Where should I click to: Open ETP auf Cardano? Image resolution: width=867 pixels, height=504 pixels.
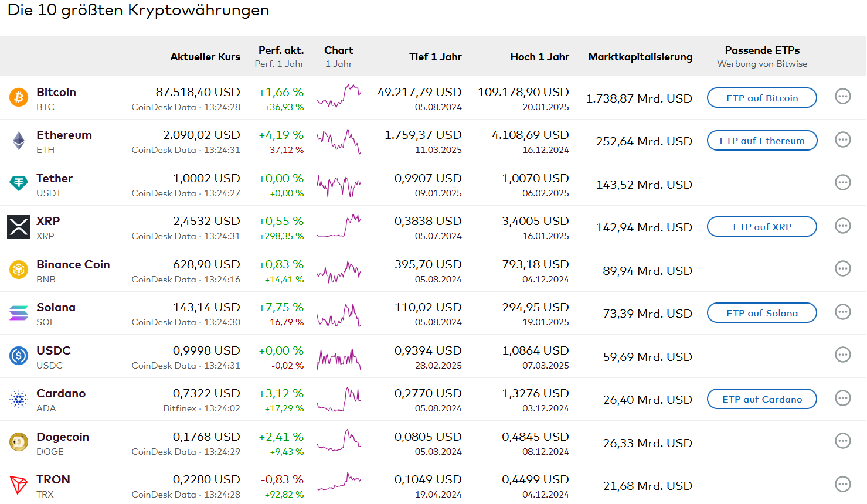(x=761, y=399)
